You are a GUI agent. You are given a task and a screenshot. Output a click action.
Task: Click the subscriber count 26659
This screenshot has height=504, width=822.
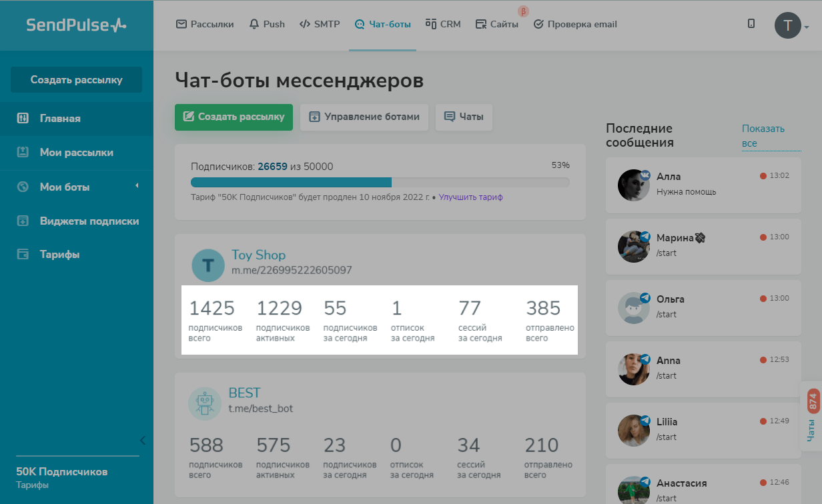[272, 167]
